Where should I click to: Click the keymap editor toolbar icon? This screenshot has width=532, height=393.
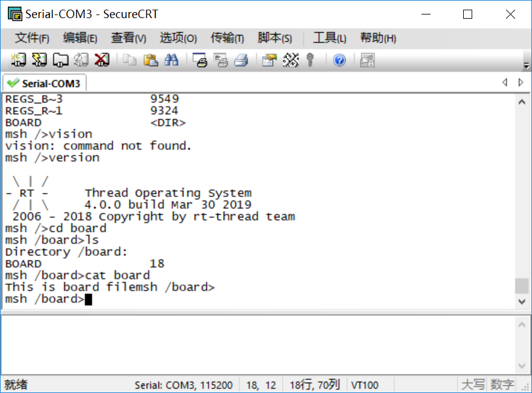pyautogui.click(x=291, y=60)
